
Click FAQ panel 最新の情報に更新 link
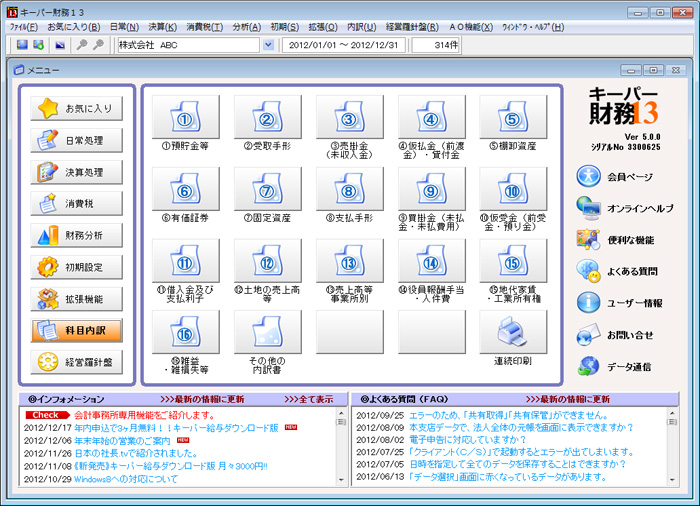[x=568, y=399]
